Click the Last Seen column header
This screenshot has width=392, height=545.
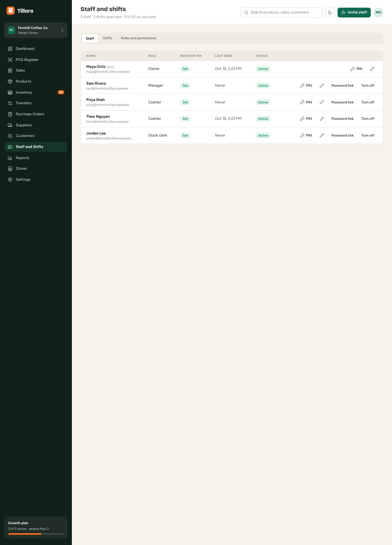click(223, 56)
